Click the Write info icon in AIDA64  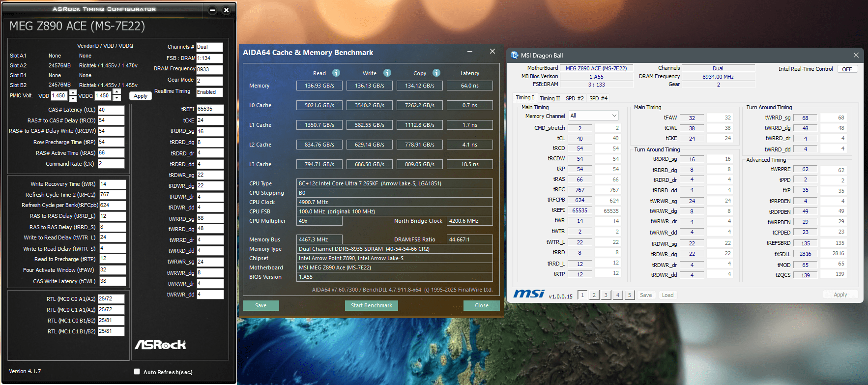click(x=387, y=73)
